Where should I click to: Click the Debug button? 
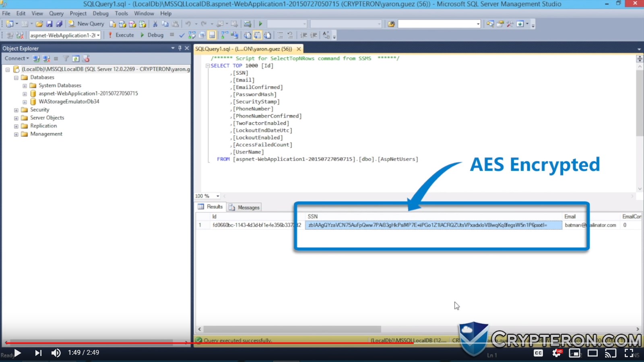coord(152,35)
